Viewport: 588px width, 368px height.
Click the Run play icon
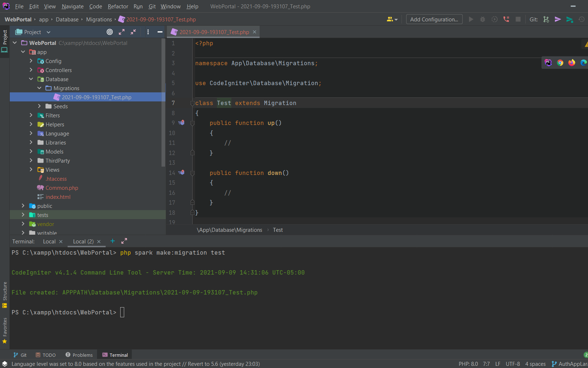click(x=471, y=19)
